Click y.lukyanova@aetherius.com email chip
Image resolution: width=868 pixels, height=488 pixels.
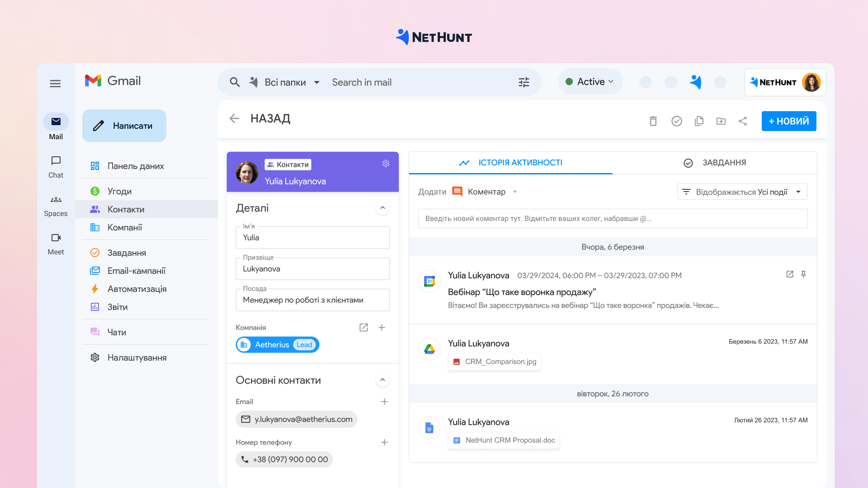[297, 419]
